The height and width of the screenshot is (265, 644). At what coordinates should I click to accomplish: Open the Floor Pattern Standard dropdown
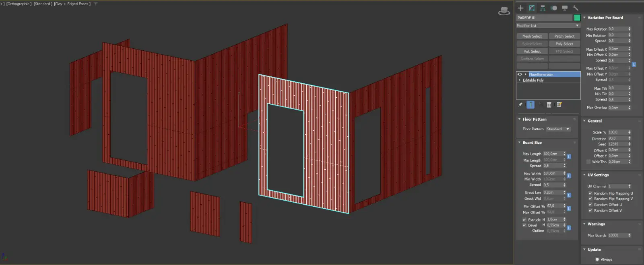tap(558, 129)
